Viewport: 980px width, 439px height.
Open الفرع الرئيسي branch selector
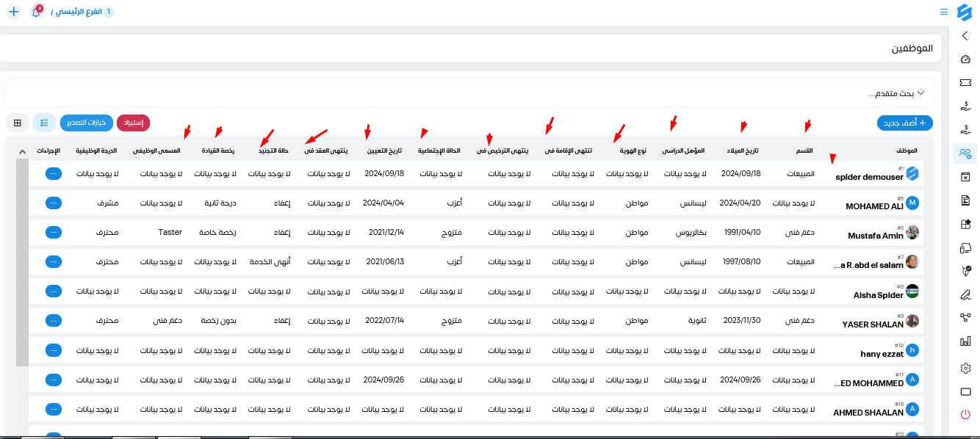coord(82,12)
